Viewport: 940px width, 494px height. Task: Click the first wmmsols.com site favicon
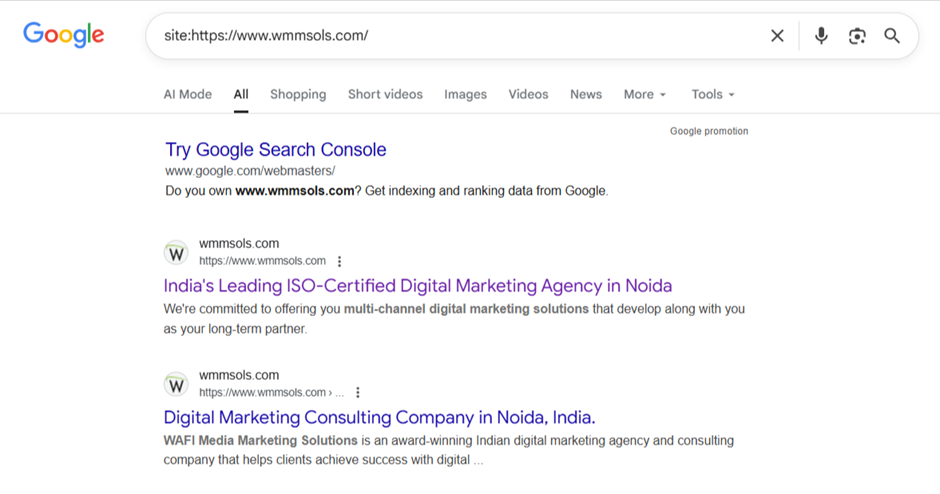click(x=176, y=252)
